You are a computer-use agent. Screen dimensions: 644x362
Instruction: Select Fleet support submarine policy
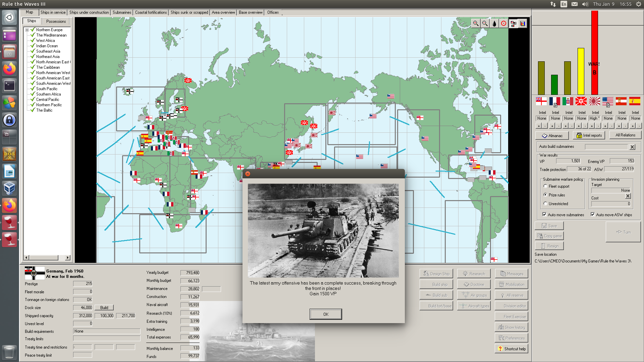pyautogui.click(x=545, y=186)
